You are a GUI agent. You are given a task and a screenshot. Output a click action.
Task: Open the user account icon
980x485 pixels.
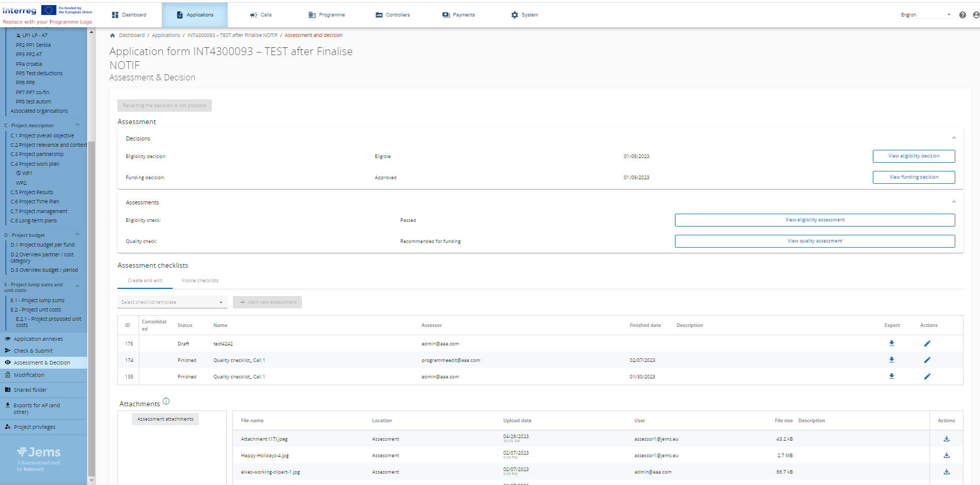pos(975,15)
